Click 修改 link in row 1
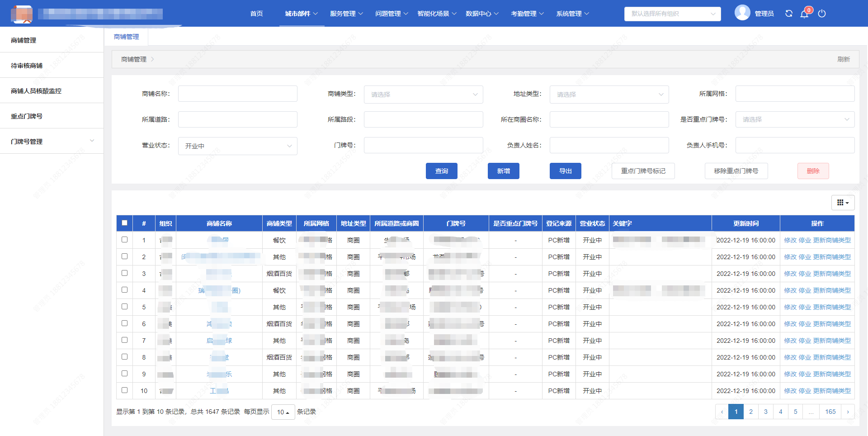Viewport: 868px width, 436px height. pos(790,240)
